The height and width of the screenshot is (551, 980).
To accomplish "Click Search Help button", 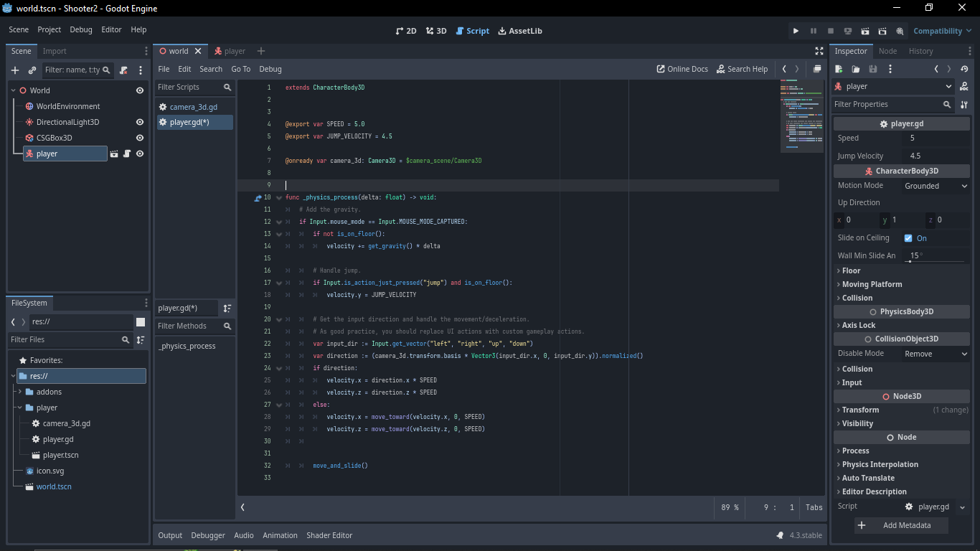I will [742, 69].
